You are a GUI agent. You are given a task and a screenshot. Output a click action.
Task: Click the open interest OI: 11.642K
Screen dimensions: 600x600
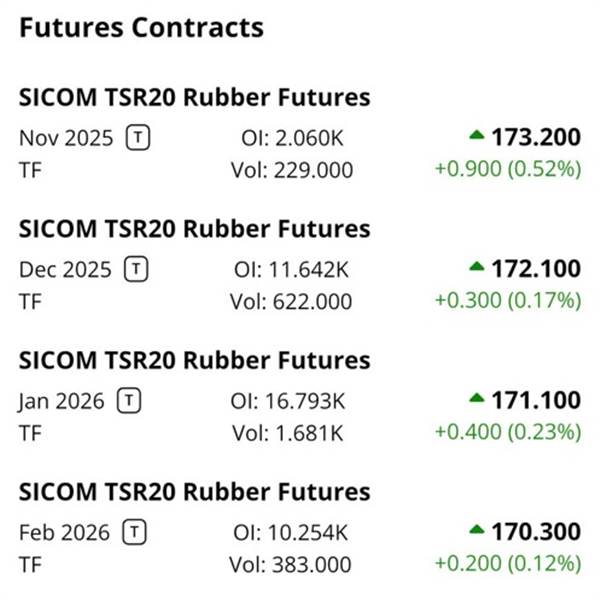point(289,269)
